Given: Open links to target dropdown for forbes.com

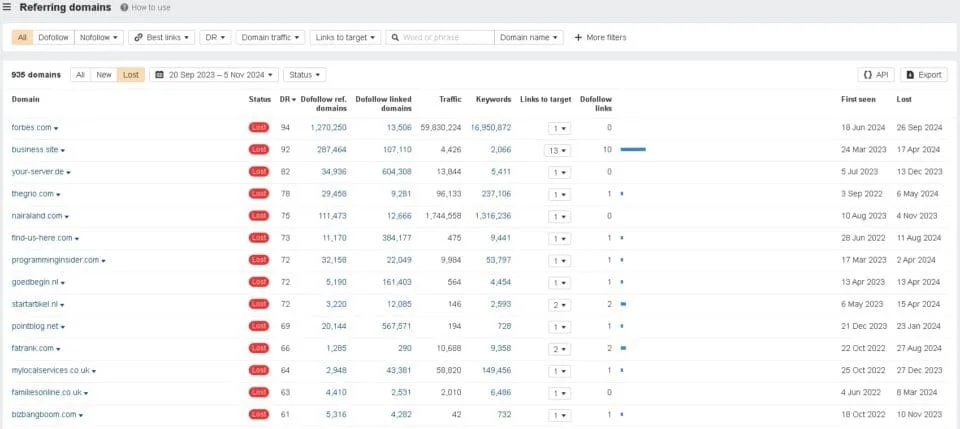Looking at the screenshot, I should click(x=560, y=128).
